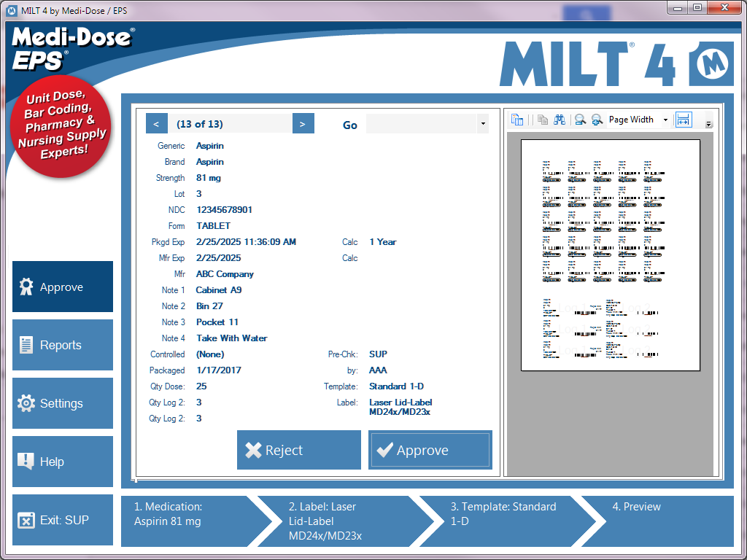The width and height of the screenshot is (747, 560).
Task: Click the Calc value 1 Year
Action: [x=383, y=242]
